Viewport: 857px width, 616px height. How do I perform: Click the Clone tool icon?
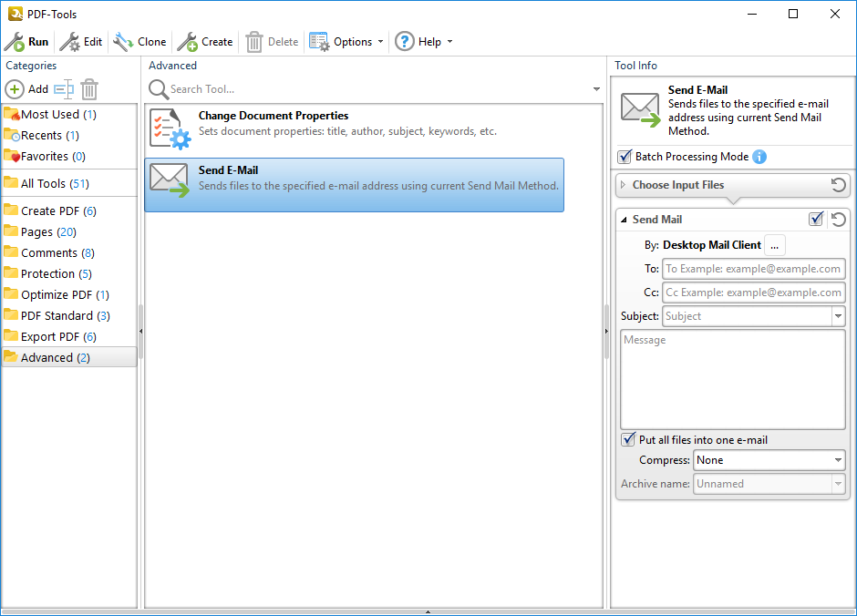123,42
